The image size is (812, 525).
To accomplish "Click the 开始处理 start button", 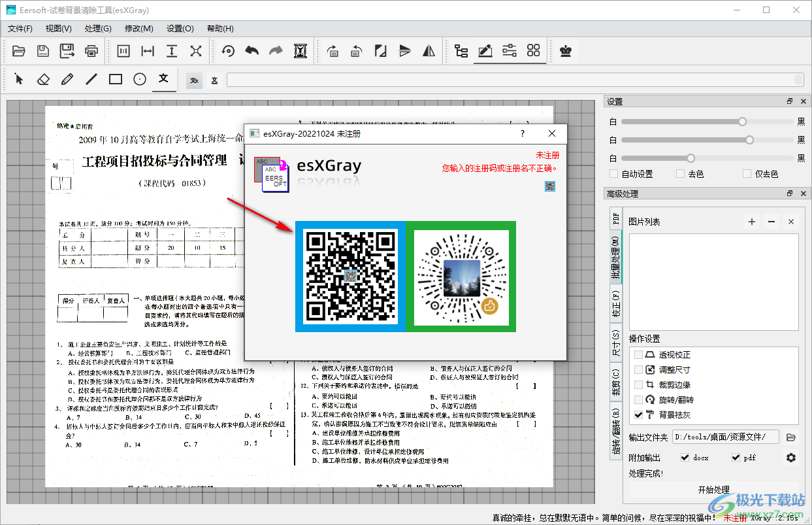I will pos(713,490).
